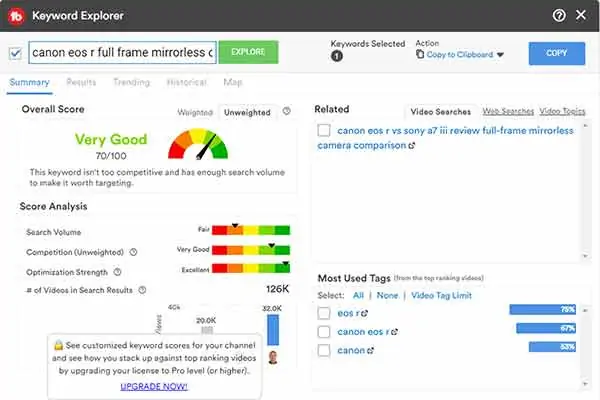Click the 126K videos count value
The image size is (600, 400).
(x=277, y=289)
